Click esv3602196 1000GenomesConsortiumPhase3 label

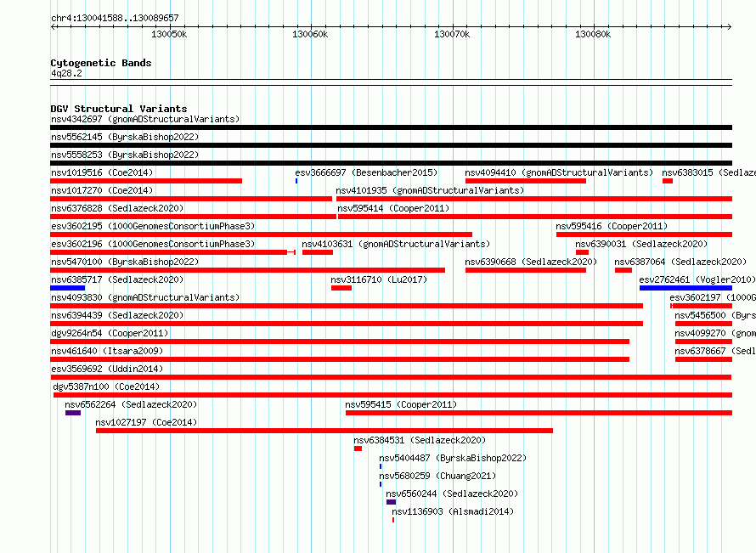(153, 244)
